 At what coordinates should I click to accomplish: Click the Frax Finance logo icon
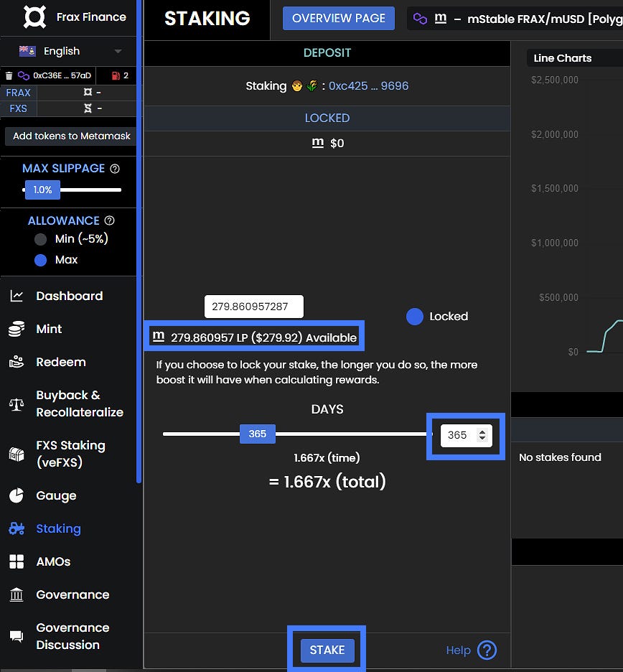click(34, 17)
